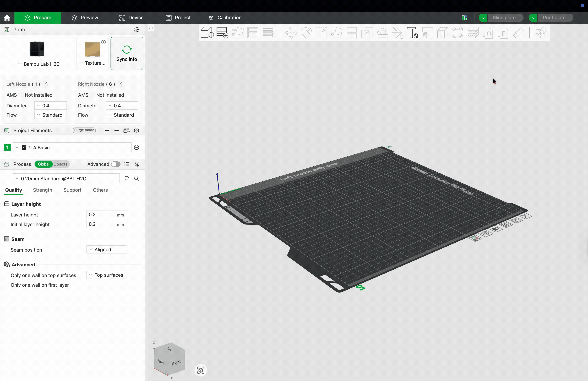Viewport: 588px width, 381px height.
Task: Switch to the Strength tab
Action: (x=42, y=190)
